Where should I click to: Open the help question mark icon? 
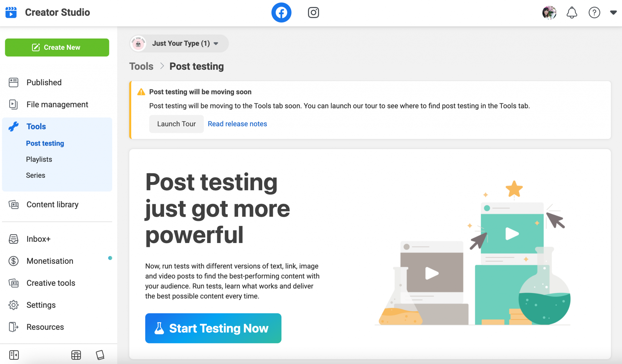click(x=594, y=12)
